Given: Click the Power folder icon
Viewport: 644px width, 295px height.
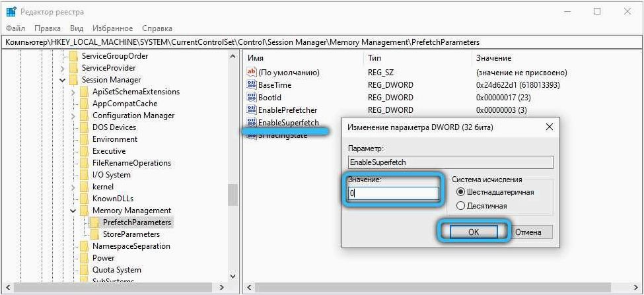Looking at the screenshot, I should click(x=84, y=258).
